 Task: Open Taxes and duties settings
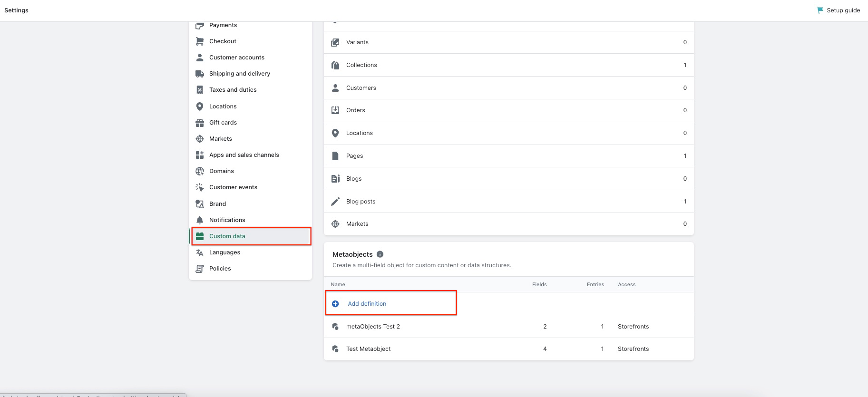coord(233,90)
